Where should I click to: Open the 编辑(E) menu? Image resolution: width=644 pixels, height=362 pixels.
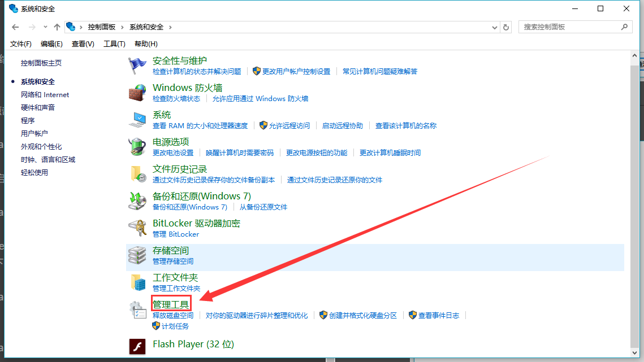[x=52, y=44]
